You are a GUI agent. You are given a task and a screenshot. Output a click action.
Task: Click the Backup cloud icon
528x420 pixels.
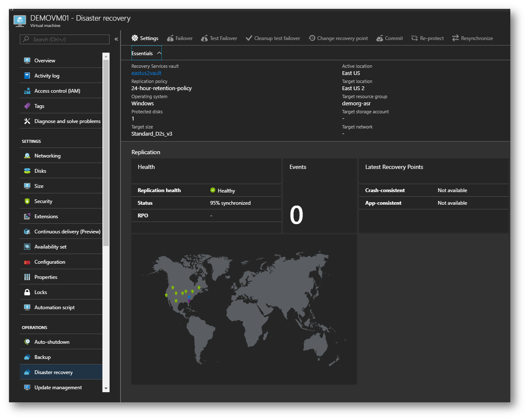[27, 357]
